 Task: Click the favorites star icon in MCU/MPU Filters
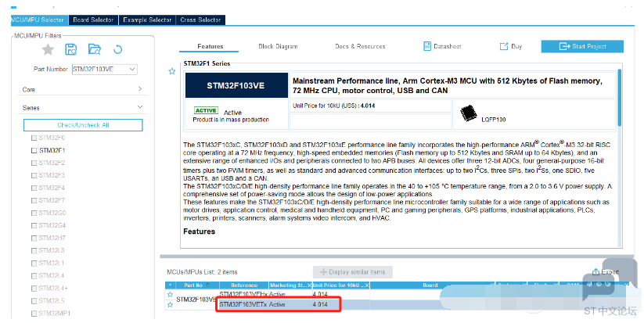(x=48, y=49)
